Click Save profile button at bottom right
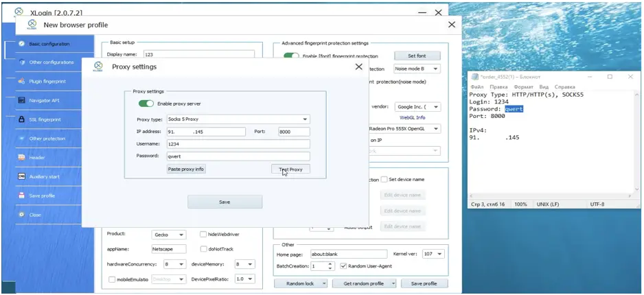 [425, 283]
